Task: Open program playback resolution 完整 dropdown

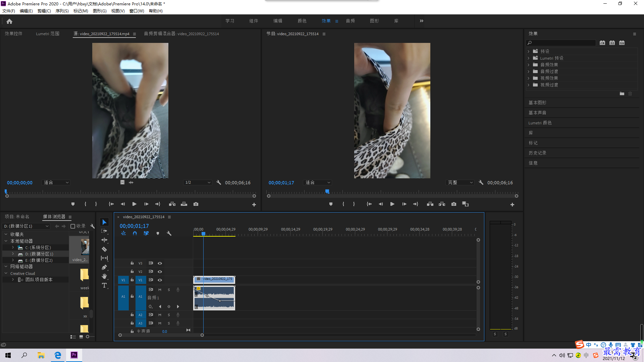Action: 460,183
